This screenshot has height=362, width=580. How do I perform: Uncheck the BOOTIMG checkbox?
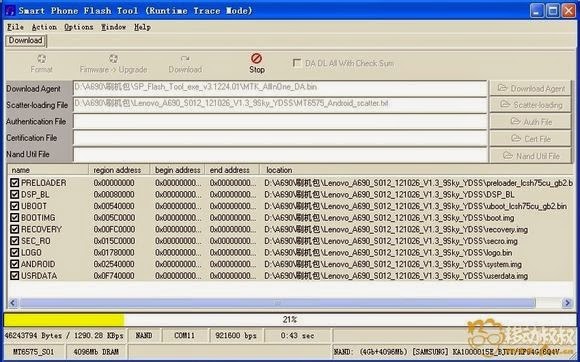click(x=14, y=218)
